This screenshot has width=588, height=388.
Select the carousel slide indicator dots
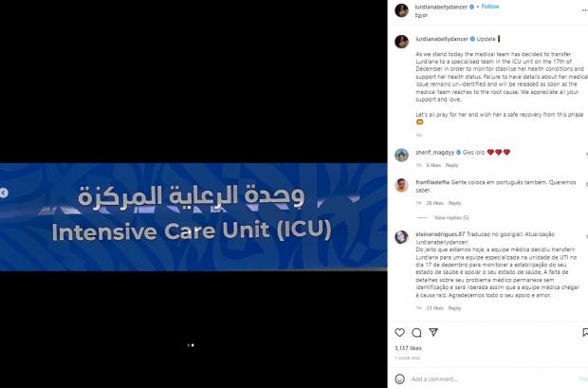coord(191,345)
